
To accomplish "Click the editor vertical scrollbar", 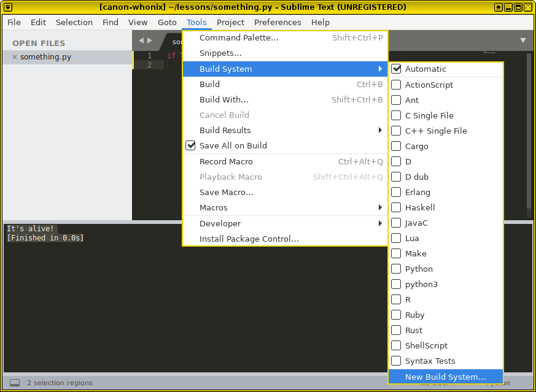I will (529, 135).
